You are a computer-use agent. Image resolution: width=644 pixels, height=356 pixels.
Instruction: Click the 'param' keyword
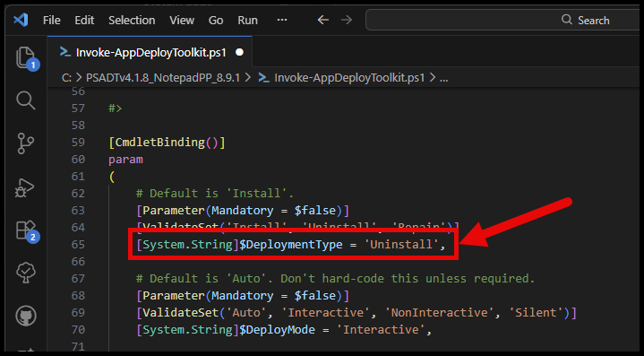tap(125, 160)
